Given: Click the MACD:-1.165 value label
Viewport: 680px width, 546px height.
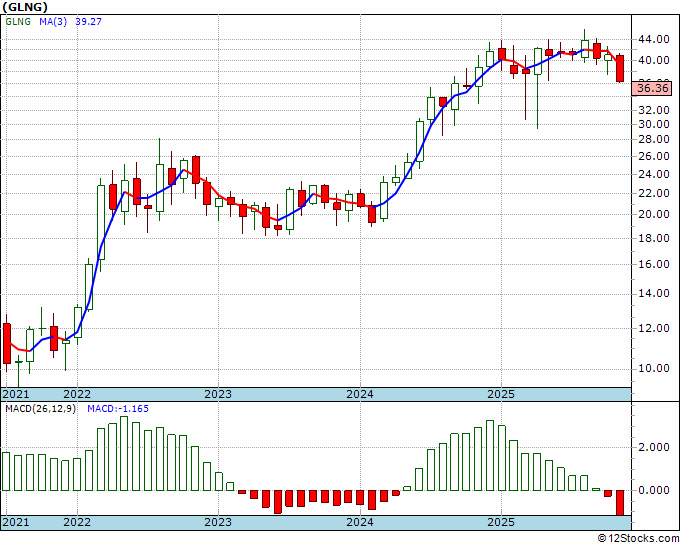Looking at the screenshot, I should (x=118, y=409).
